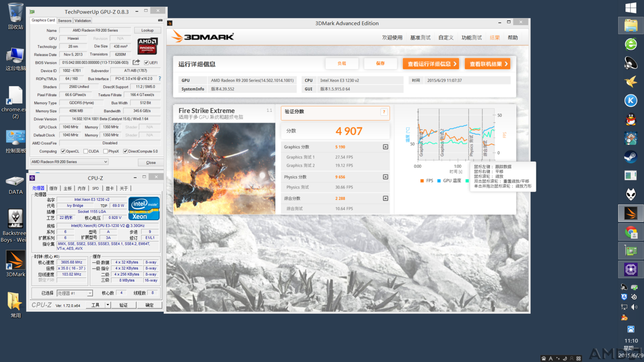
Task: Select the Backstreet Boys APE file icon
Action: (x=14, y=226)
